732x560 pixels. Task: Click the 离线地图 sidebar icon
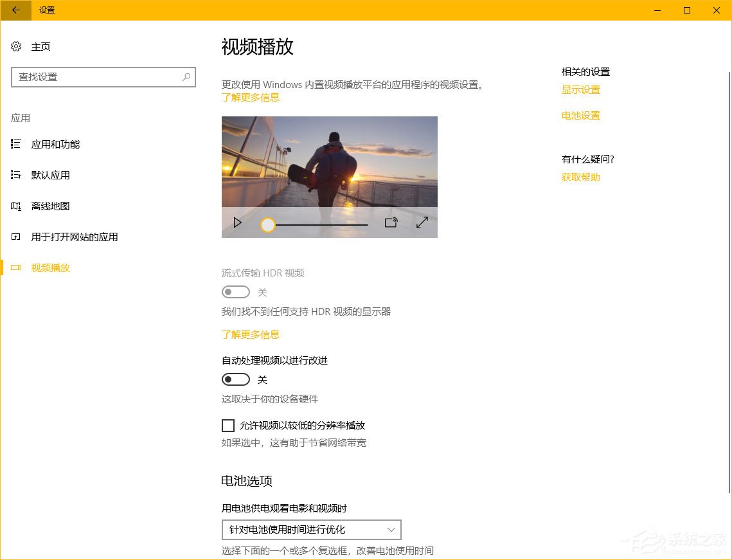(x=16, y=206)
